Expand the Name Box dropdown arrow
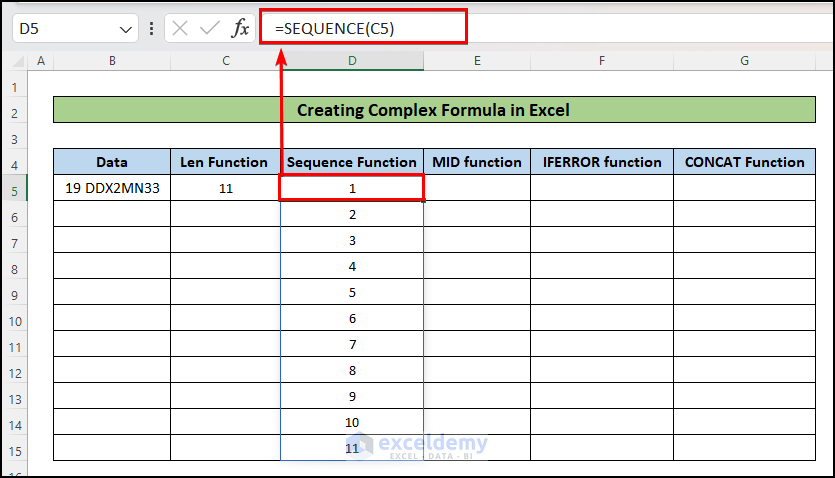The image size is (835, 478). 127,28
